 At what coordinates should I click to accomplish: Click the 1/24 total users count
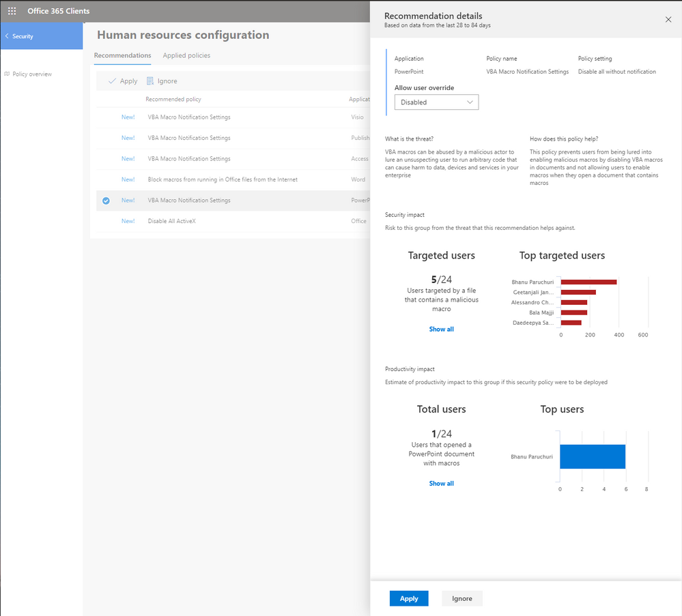pos(441,434)
